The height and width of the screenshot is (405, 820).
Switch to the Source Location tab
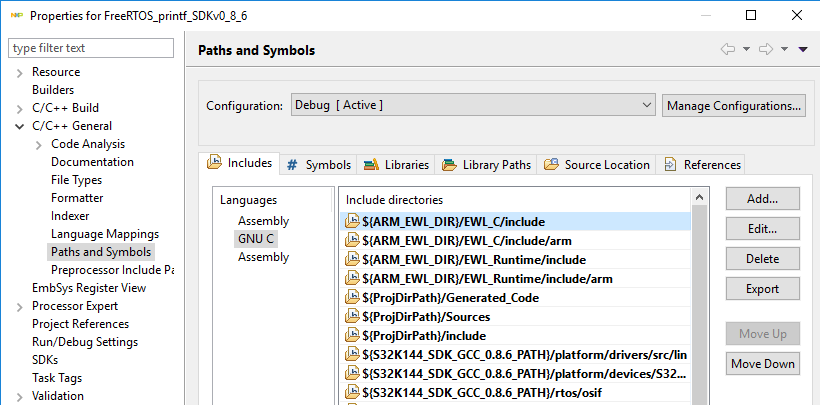click(x=597, y=164)
